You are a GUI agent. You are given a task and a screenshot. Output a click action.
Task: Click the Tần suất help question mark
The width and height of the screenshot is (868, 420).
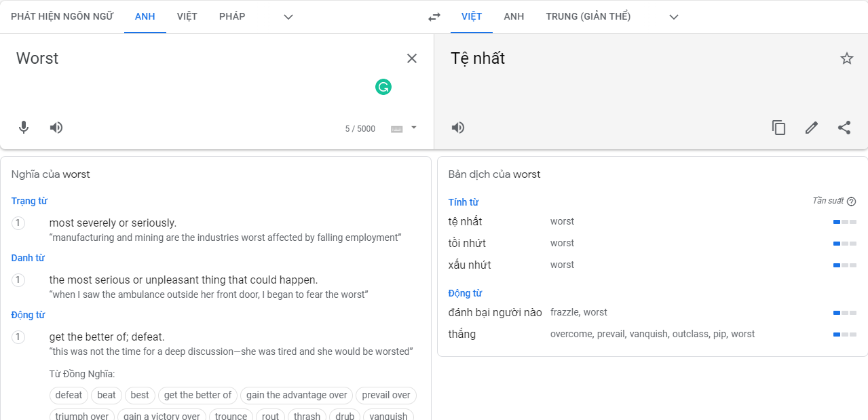[852, 202]
